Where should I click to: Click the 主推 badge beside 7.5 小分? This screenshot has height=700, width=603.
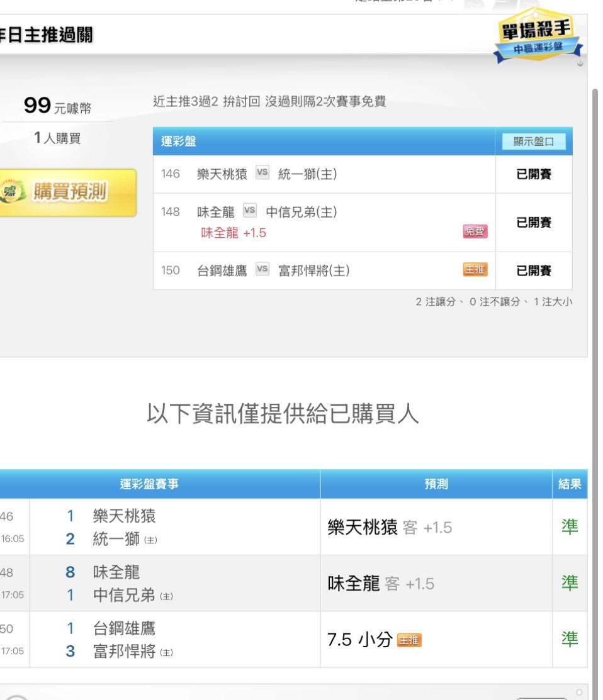click(x=409, y=640)
